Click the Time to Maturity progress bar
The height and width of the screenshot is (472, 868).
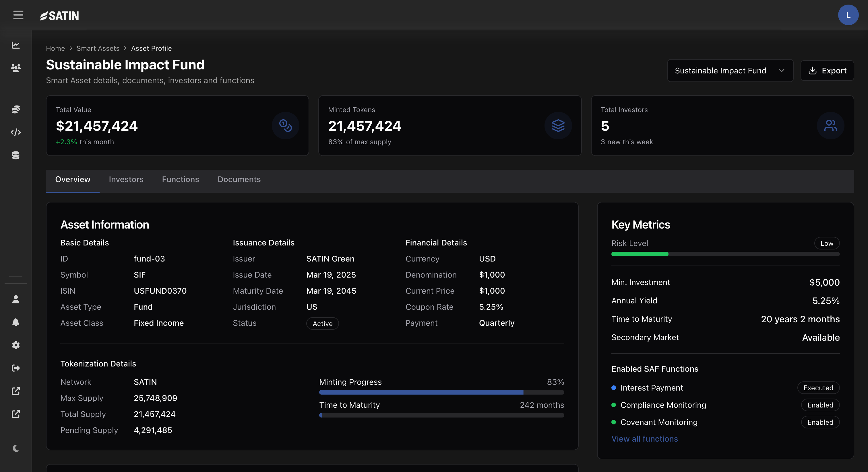click(441, 416)
